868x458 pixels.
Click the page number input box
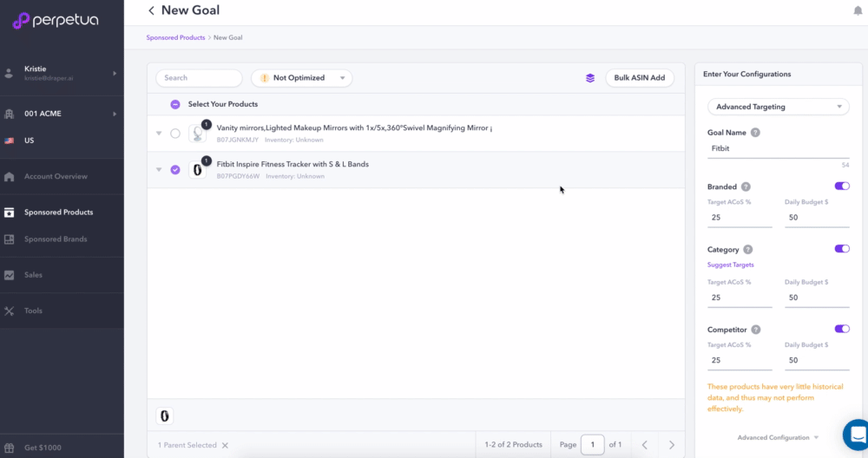point(592,445)
